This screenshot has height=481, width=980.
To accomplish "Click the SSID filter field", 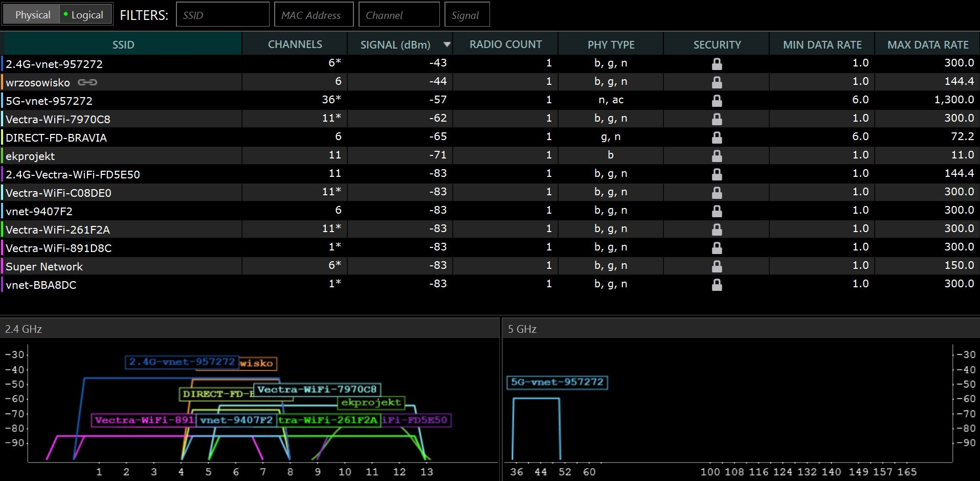I will pyautogui.click(x=222, y=14).
